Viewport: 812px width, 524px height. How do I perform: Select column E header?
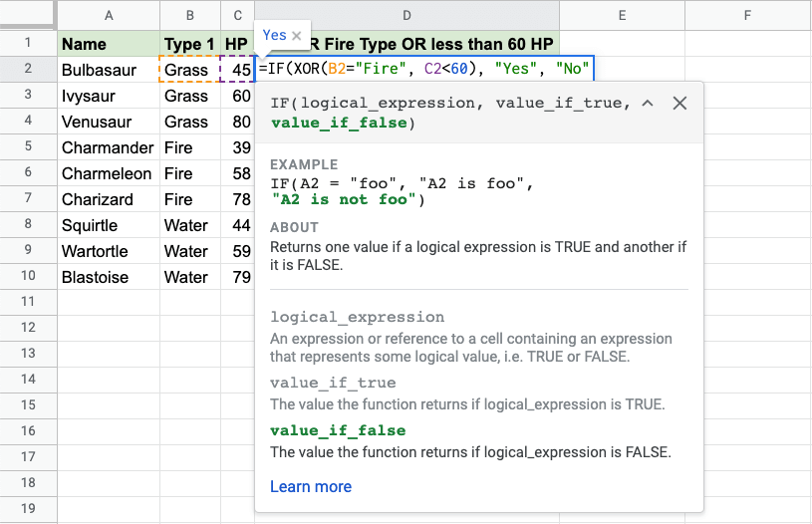[621, 15]
